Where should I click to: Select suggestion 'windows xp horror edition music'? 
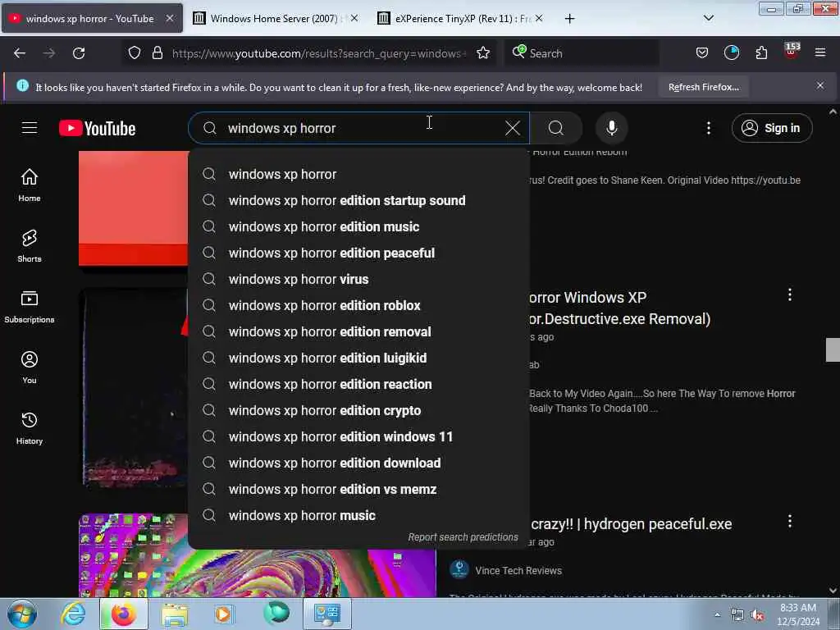coord(359,226)
